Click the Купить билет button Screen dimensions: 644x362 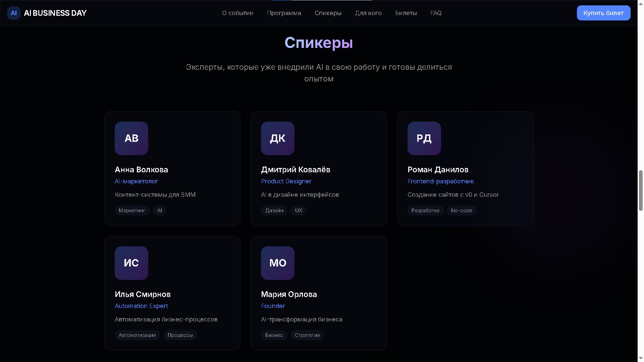pos(603,13)
